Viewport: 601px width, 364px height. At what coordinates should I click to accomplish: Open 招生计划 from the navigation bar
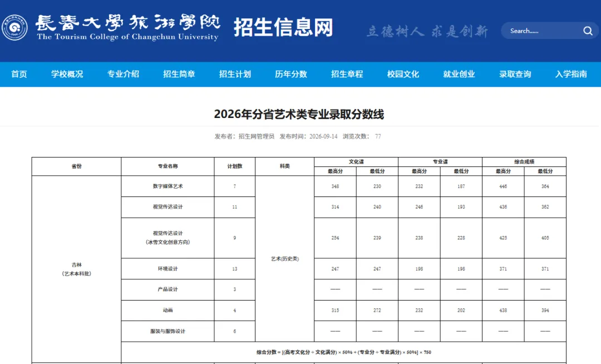235,75
